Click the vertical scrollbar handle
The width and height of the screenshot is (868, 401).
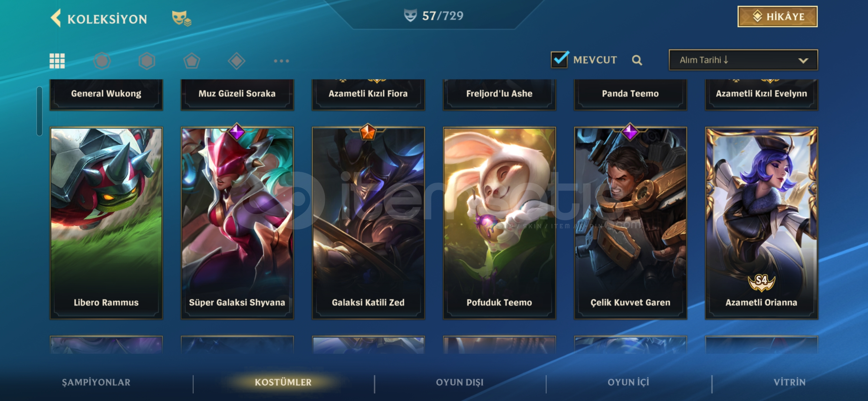point(39,111)
